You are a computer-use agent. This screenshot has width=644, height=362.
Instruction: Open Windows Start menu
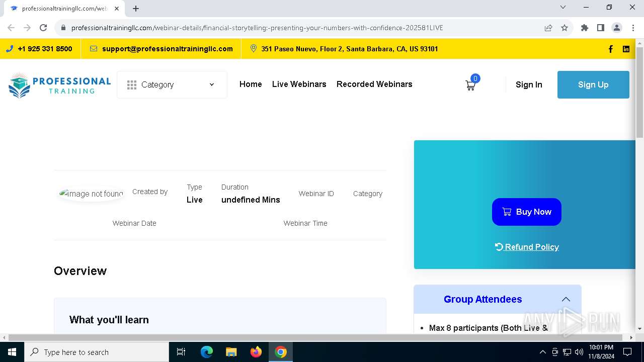pos(12,352)
